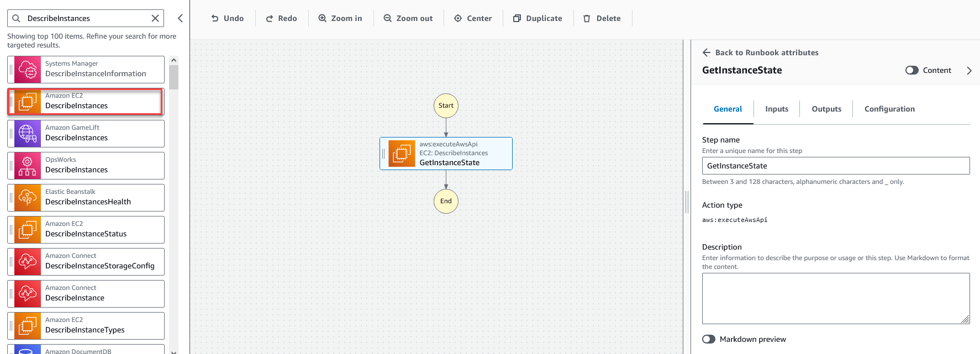Image resolution: width=980 pixels, height=354 pixels.
Task: Click the Zoom in magnifier icon
Action: coord(323,18)
